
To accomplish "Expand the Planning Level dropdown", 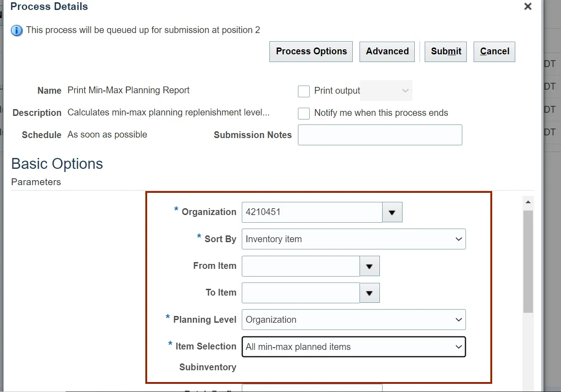I will coord(354,320).
